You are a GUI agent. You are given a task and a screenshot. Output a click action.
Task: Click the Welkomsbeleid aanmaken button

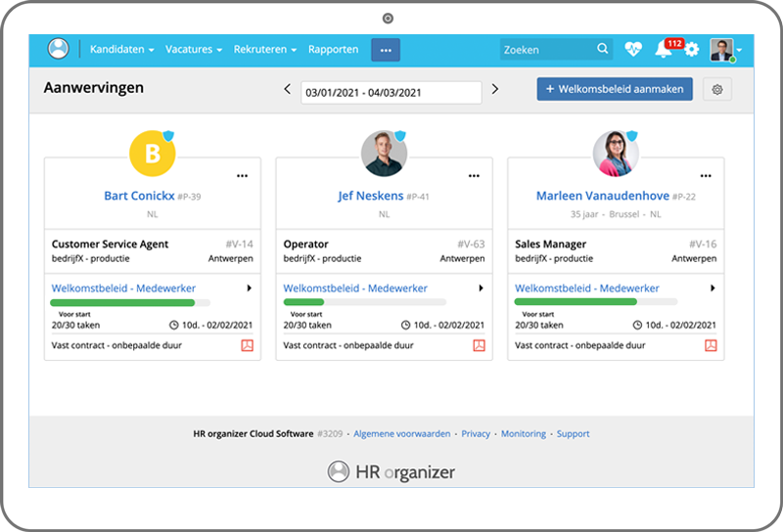click(x=615, y=89)
